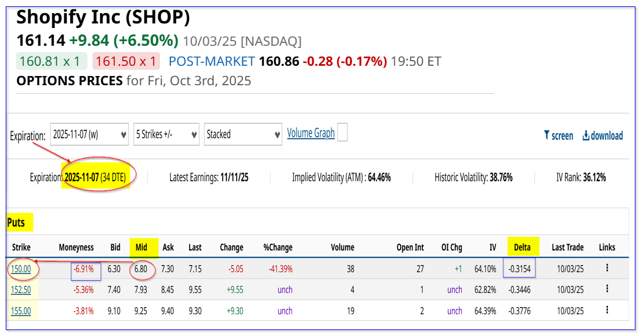Image resolution: width=644 pixels, height=334 pixels.
Task: Click the download icon
Action: click(586, 136)
